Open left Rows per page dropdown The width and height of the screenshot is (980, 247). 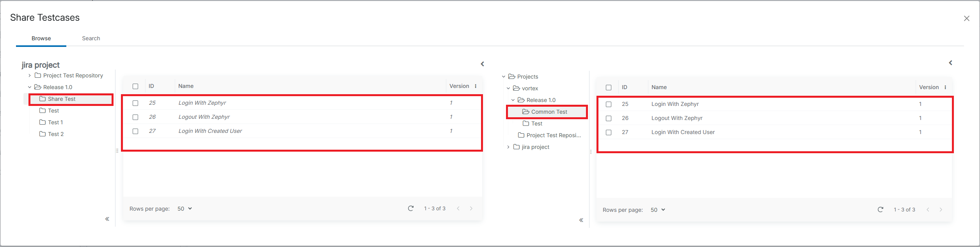point(185,209)
